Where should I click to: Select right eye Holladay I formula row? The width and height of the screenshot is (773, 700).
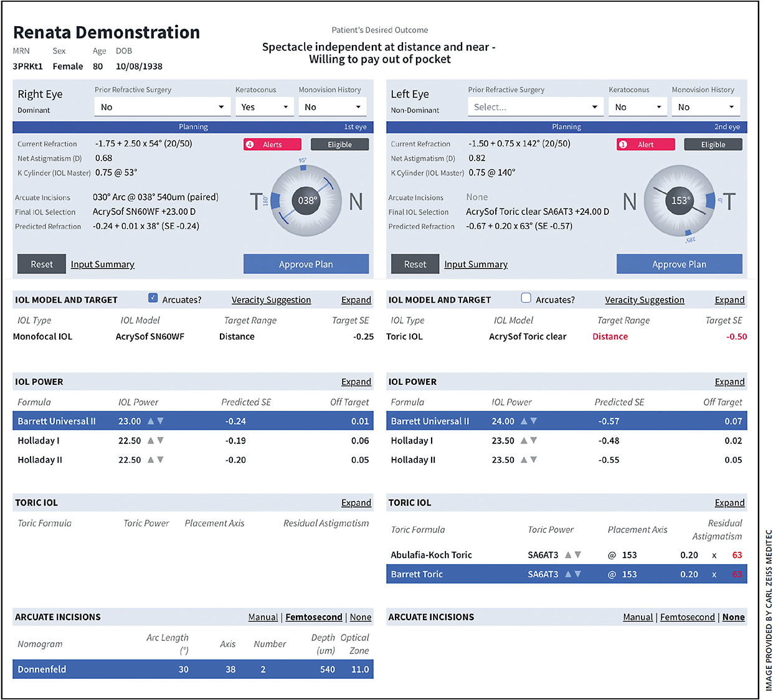click(193, 440)
